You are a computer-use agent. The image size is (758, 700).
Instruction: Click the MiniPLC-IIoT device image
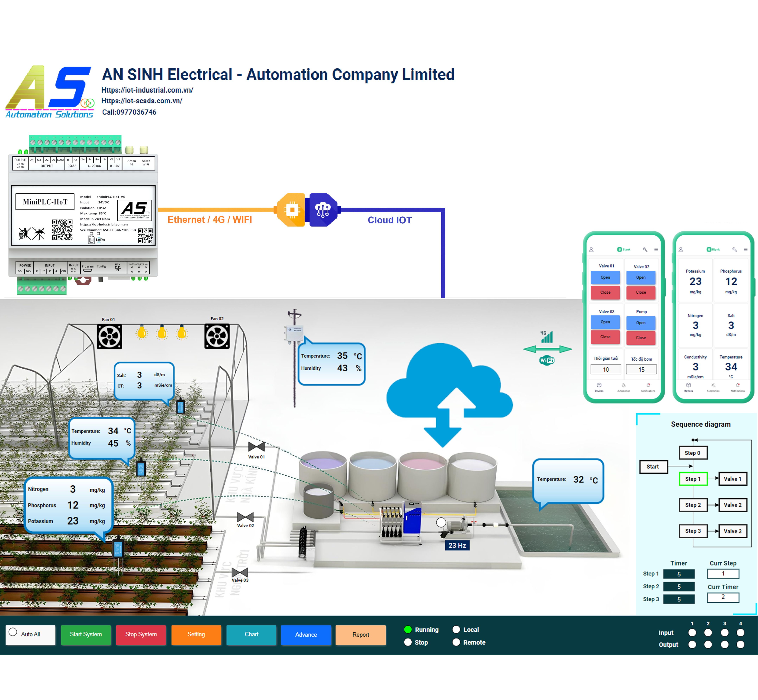coord(83,215)
